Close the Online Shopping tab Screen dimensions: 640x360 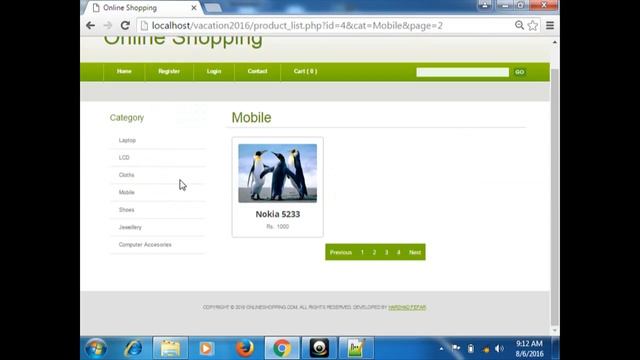194,7
